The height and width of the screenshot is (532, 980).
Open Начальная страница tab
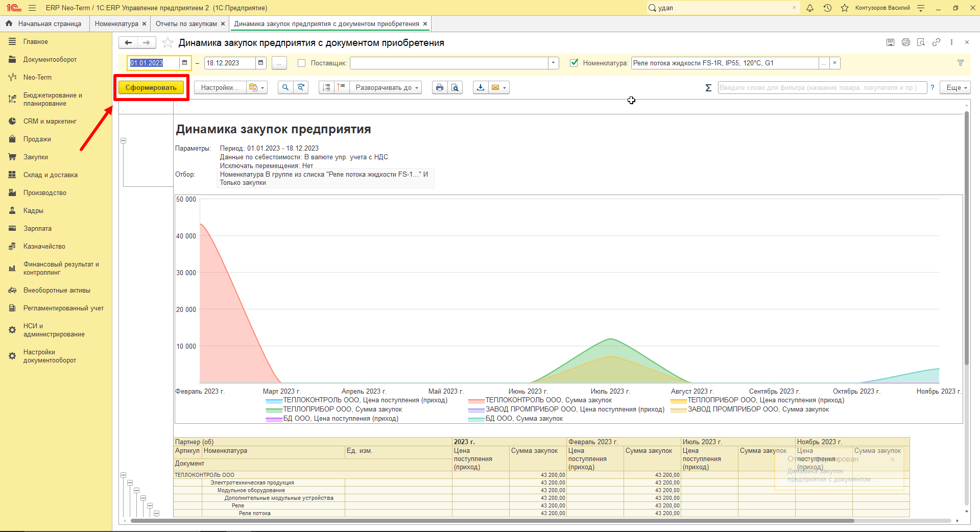[x=44, y=24]
